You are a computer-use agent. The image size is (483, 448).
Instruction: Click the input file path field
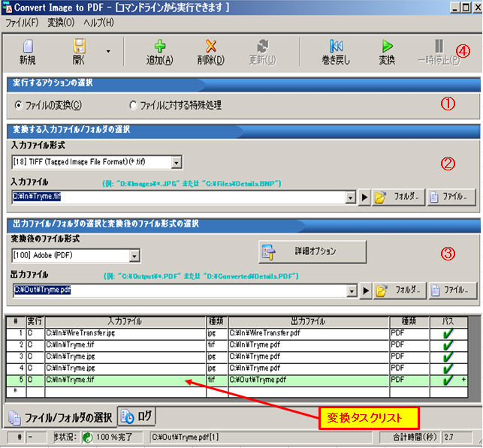coord(179,197)
